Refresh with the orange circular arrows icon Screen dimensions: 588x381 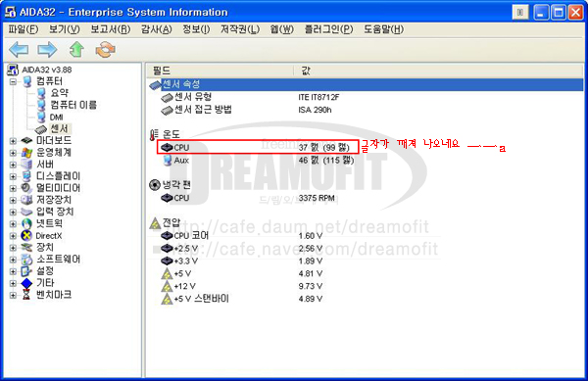105,49
